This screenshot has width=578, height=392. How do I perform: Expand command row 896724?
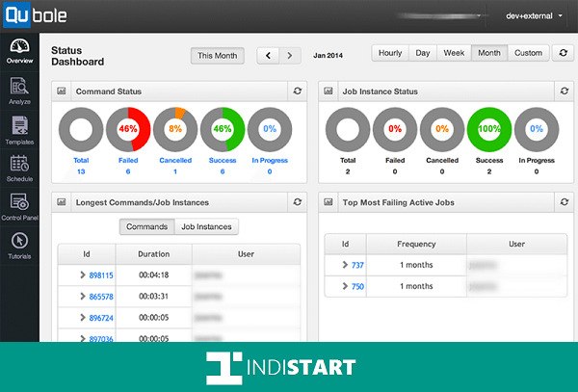point(83,318)
